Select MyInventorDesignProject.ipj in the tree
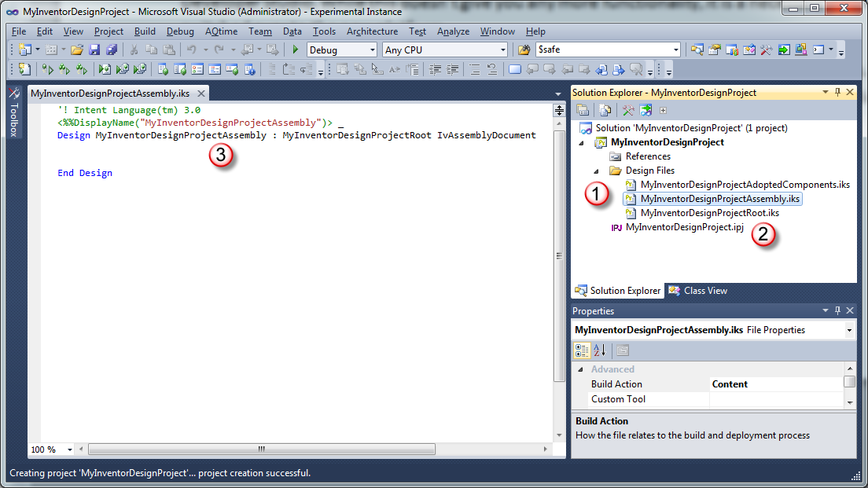 pyautogui.click(x=684, y=227)
